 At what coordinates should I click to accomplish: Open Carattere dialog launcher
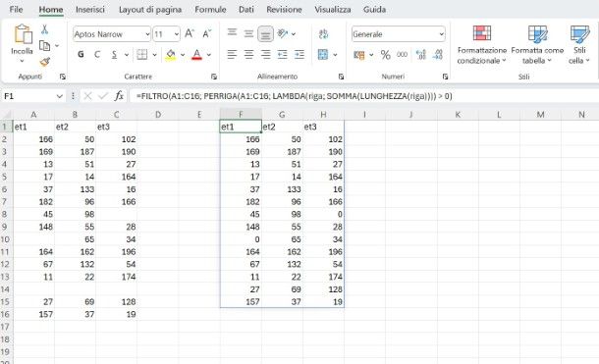(x=214, y=77)
